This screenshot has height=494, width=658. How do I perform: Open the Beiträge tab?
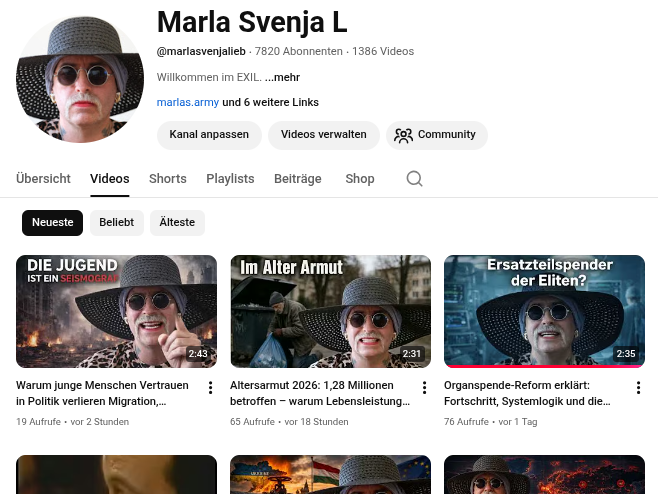tap(298, 179)
